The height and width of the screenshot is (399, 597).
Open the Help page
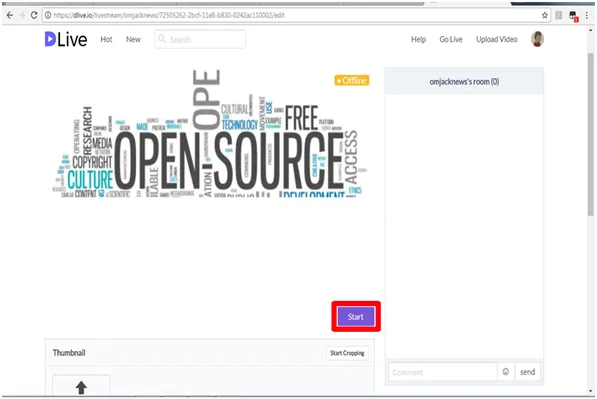pyautogui.click(x=418, y=39)
